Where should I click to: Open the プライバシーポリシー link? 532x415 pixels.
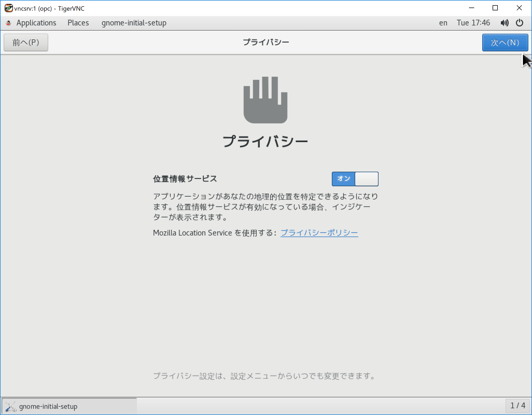tap(319, 233)
